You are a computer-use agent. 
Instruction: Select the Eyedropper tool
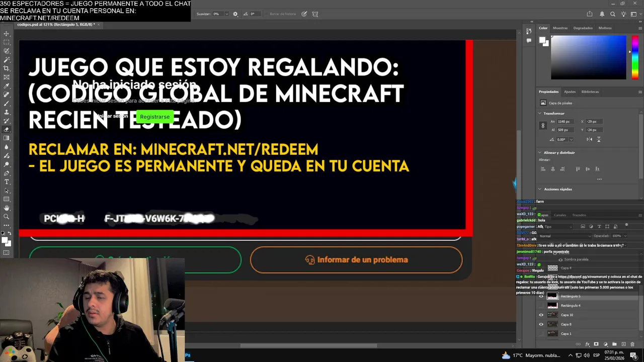click(7, 86)
